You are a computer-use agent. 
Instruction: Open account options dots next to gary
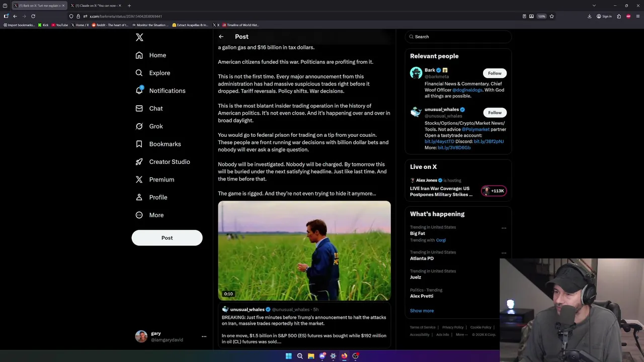click(x=204, y=336)
